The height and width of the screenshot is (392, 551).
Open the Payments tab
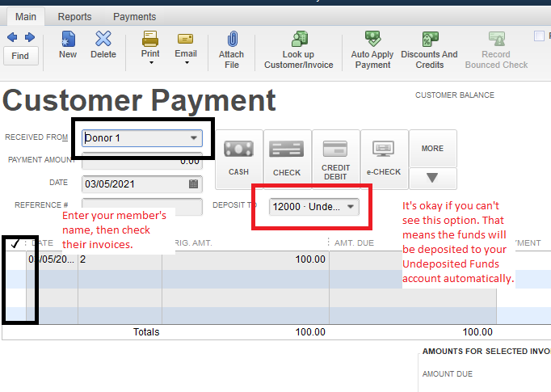(x=135, y=16)
